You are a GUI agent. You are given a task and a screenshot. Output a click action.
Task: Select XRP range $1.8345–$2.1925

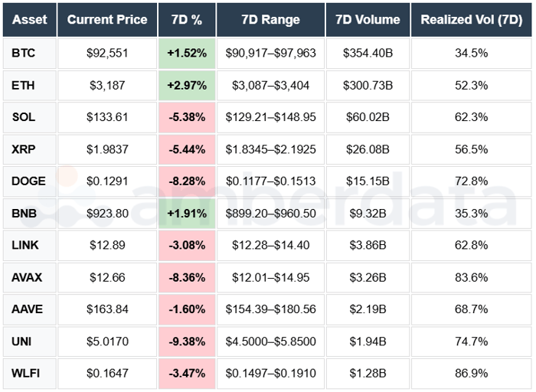tap(270, 149)
